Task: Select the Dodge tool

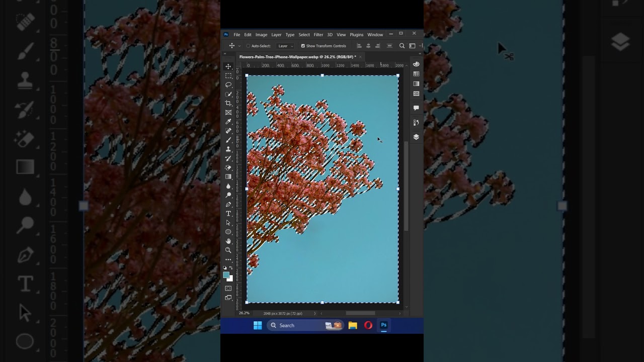Action: pyautogui.click(x=228, y=195)
